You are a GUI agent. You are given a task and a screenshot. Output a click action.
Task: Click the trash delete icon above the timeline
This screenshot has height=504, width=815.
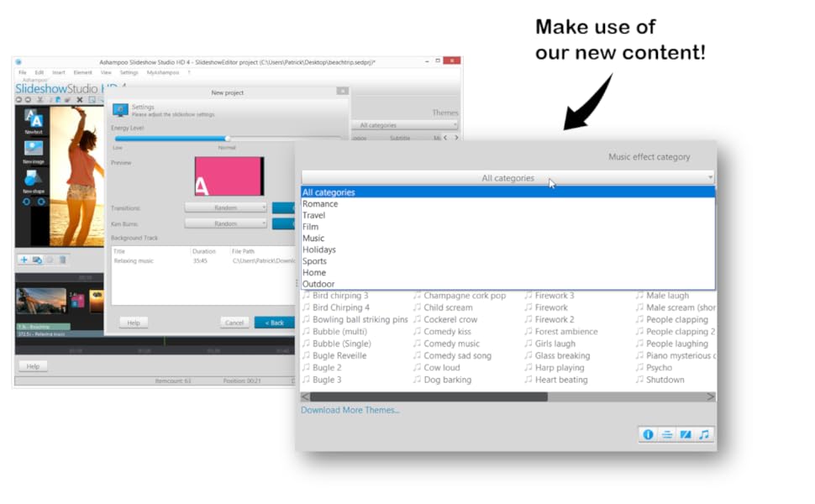click(62, 260)
